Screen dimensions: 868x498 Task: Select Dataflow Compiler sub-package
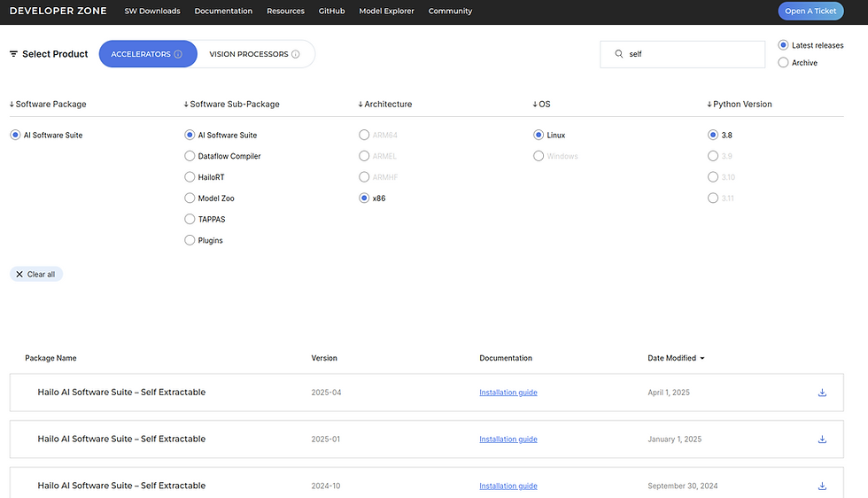coord(190,156)
